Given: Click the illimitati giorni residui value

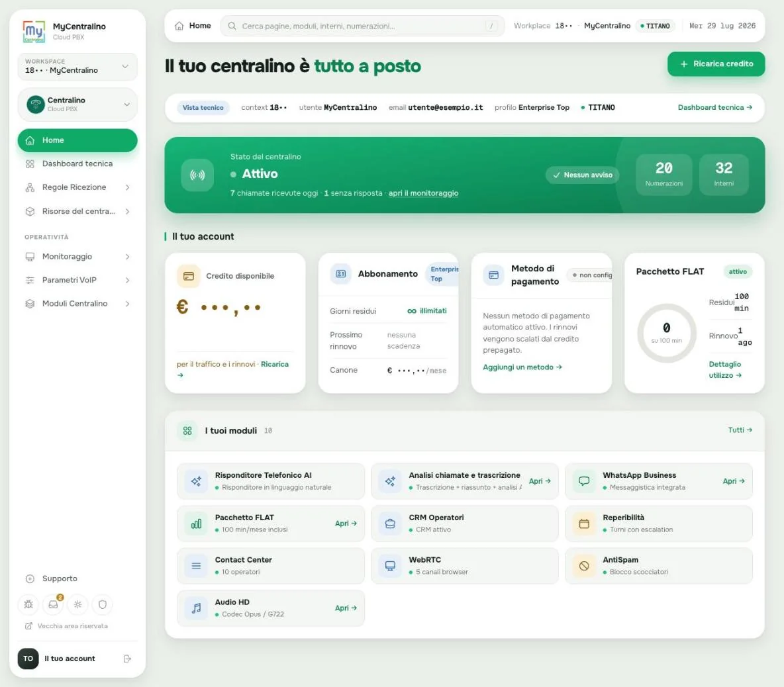Looking at the screenshot, I should tap(427, 311).
